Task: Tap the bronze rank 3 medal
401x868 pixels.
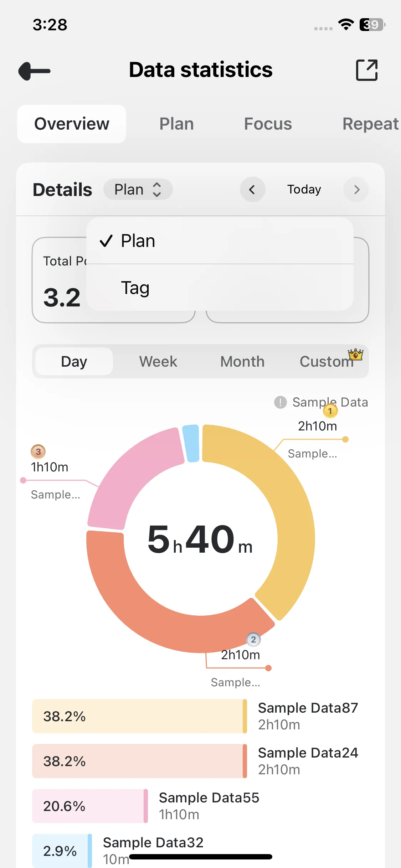Action: [38, 452]
